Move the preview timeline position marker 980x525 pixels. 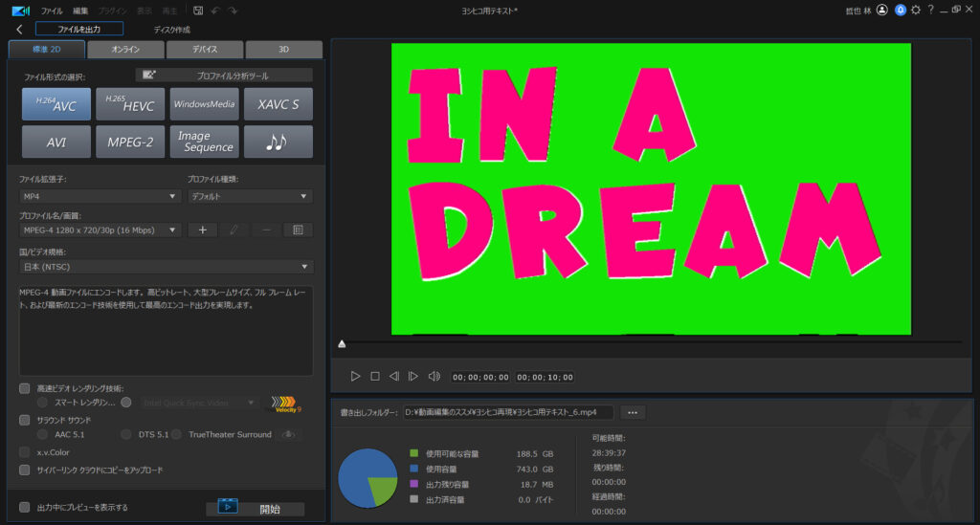click(342, 344)
